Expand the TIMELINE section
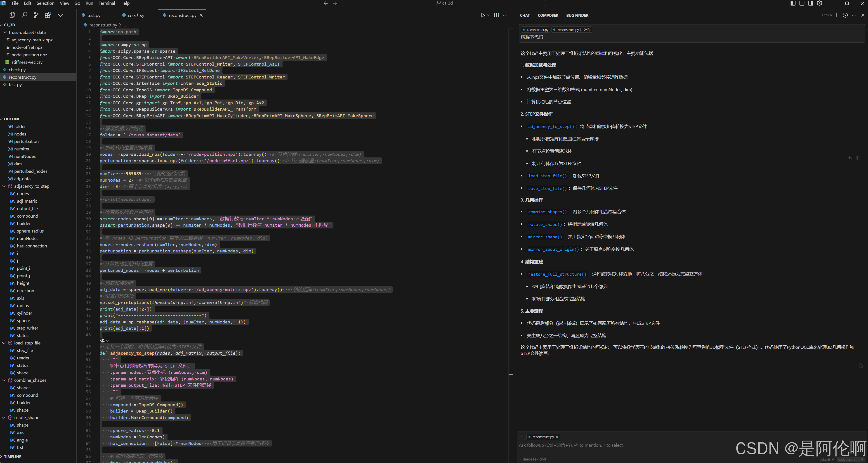868x463 pixels. pos(12,457)
